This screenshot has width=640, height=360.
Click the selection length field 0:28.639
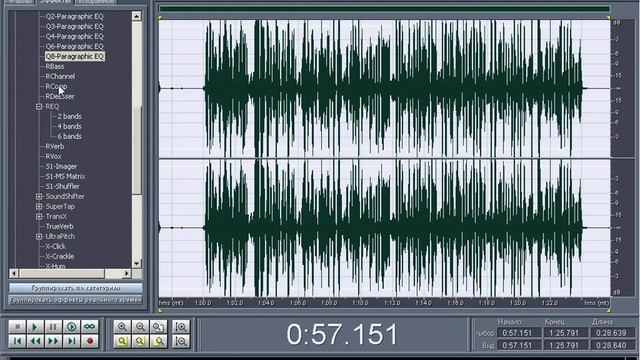[611, 333]
